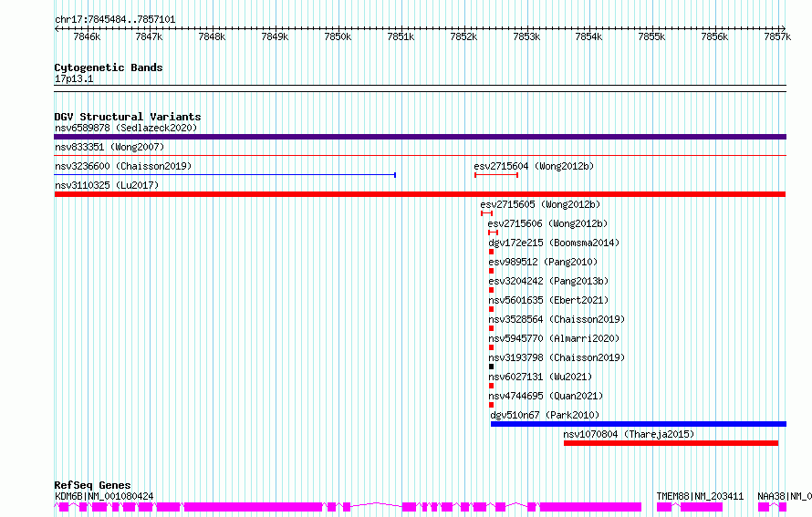
Task: Click the 7856k ruler tick label
Action: click(x=714, y=36)
